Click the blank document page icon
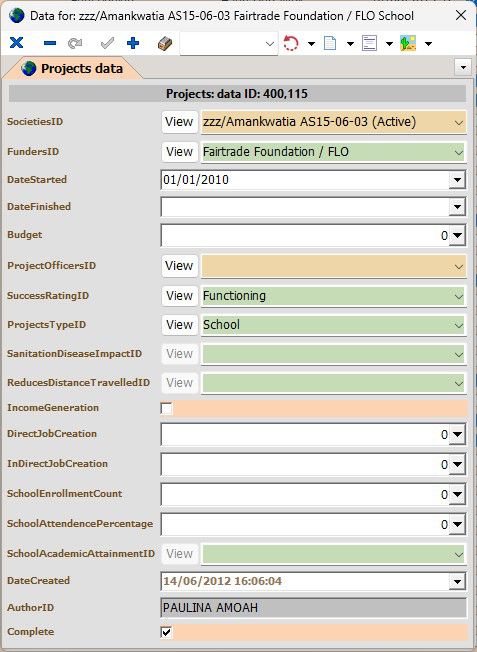The image size is (477, 652). pyautogui.click(x=330, y=43)
